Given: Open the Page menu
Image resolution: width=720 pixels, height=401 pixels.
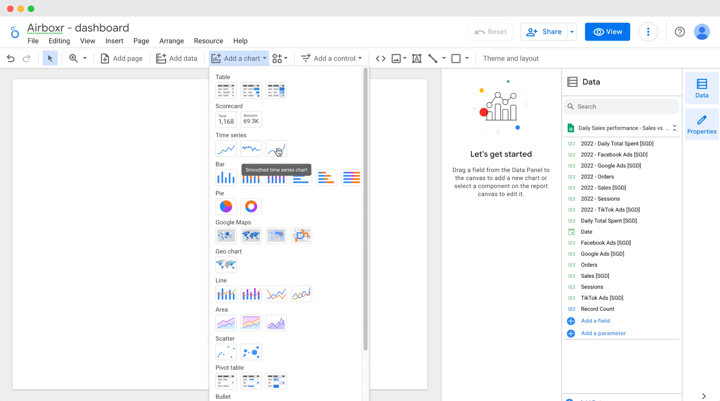Looking at the screenshot, I should point(141,41).
